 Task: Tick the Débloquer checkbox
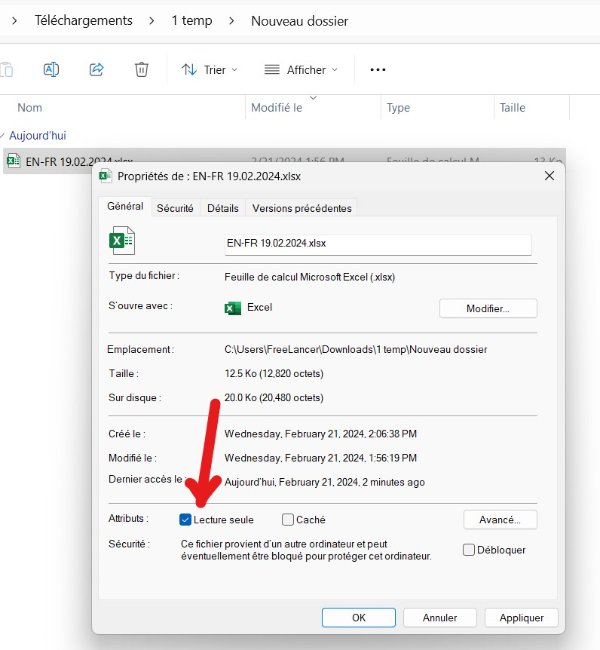click(x=469, y=550)
